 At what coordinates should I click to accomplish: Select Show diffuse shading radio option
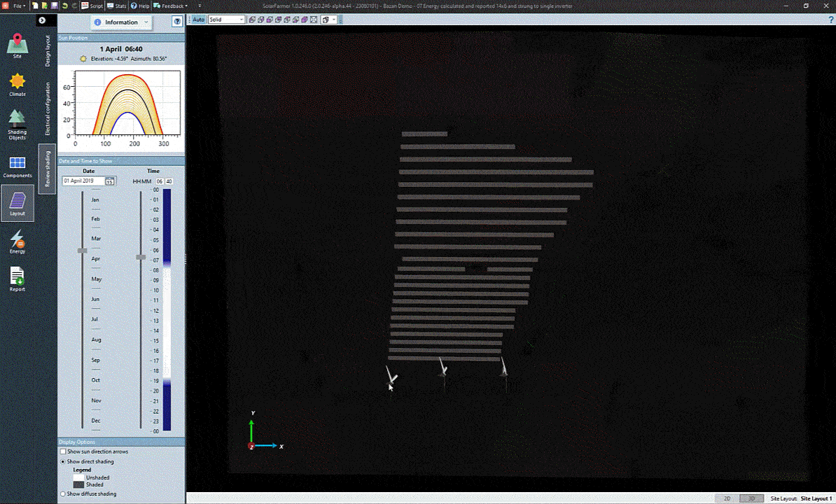(63, 494)
